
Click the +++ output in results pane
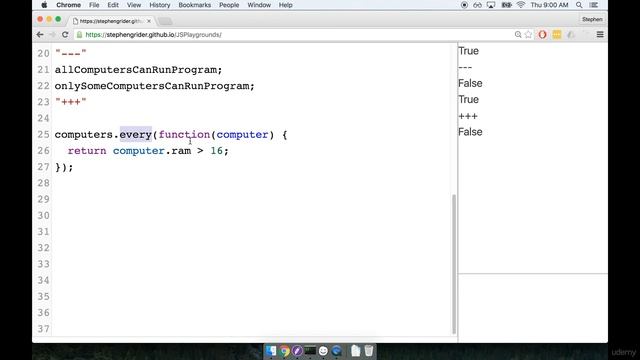pyautogui.click(x=468, y=116)
